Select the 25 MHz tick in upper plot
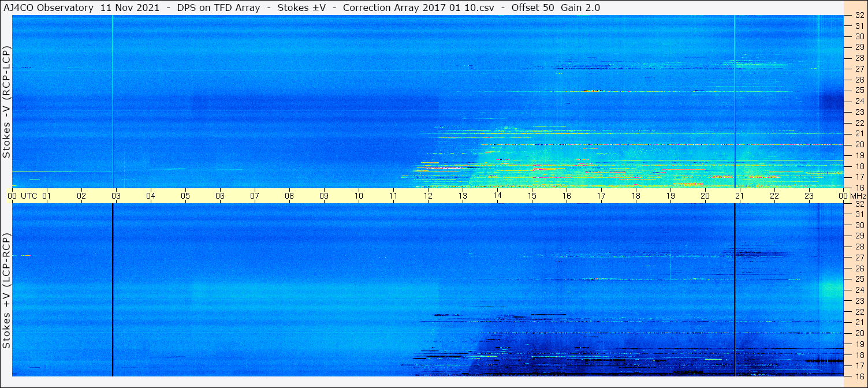Image resolution: width=868 pixels, height=388 pixels. click(859, 91)
